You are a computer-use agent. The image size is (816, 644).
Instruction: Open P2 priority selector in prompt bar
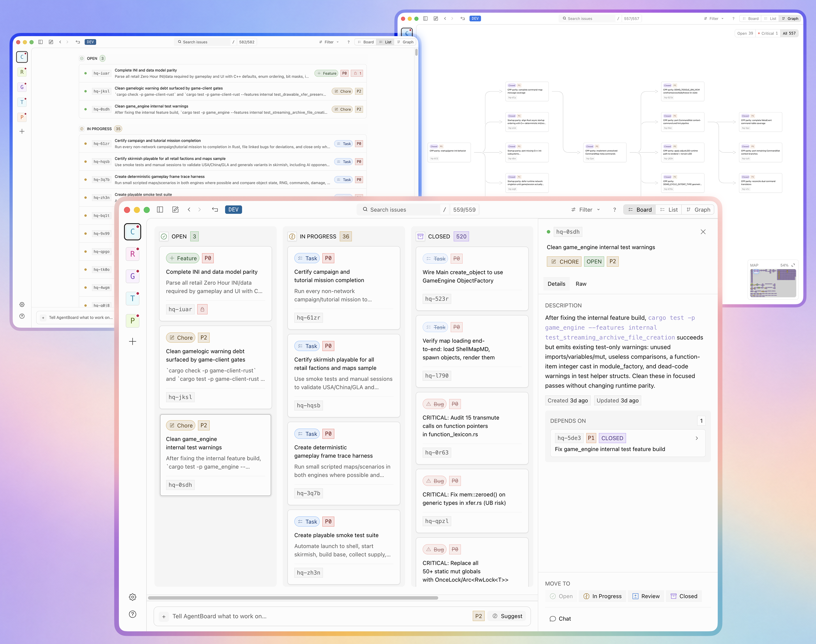(478, 616)
